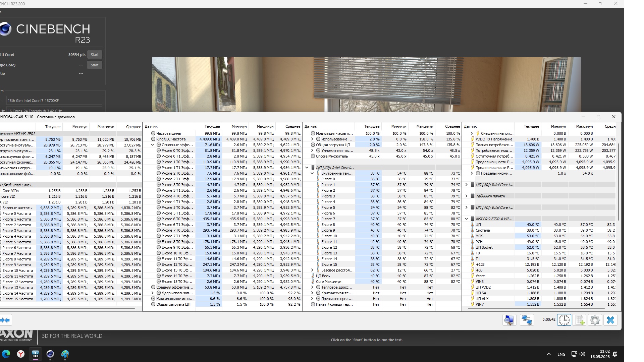The height and width of the screenshot is (362, 644).
Task: Collapse the MSI PRO Z790-A sensor group
Action: point(466,219)
